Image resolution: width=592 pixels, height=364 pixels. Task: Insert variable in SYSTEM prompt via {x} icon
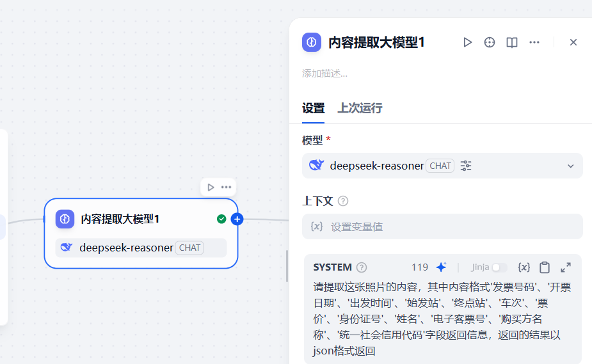[524, 267]
